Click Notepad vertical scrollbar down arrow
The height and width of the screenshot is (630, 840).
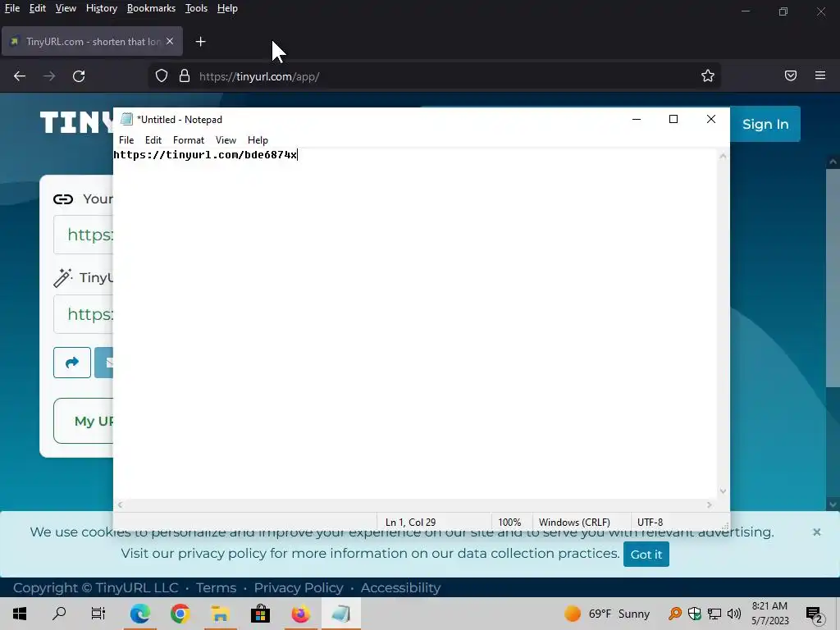pos(723,491)
